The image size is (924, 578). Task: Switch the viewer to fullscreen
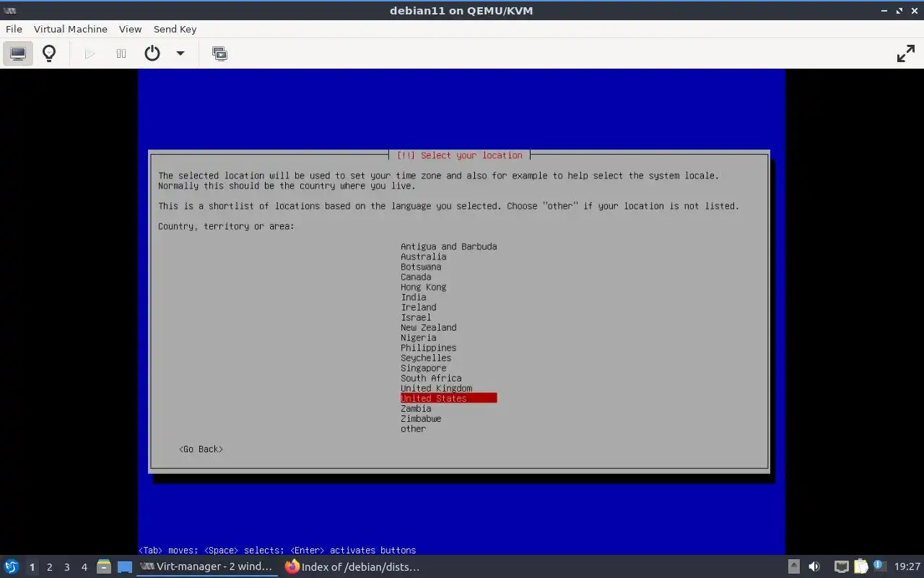[905, 53]
